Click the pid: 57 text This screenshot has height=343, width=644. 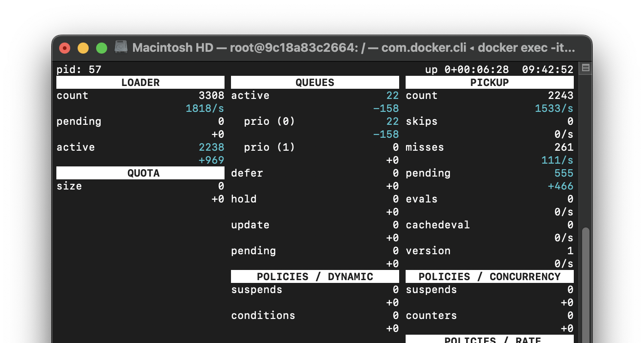[x=79, y=70]
